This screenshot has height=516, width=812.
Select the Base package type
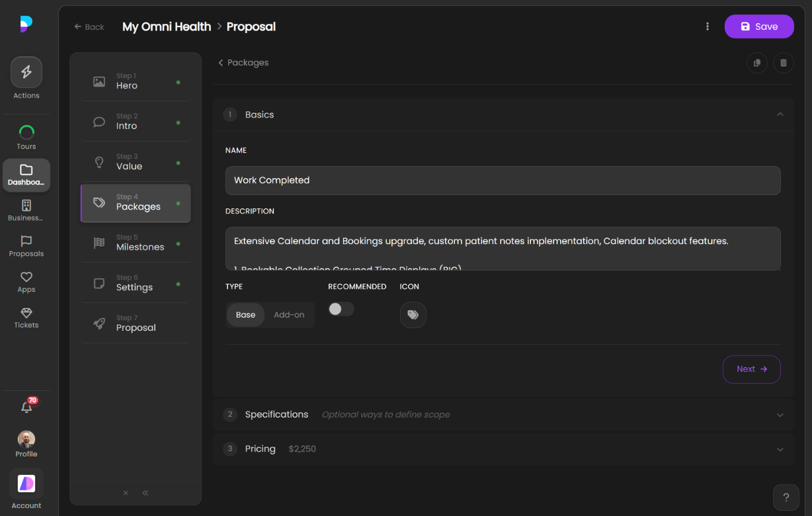[x=245, y=315]
